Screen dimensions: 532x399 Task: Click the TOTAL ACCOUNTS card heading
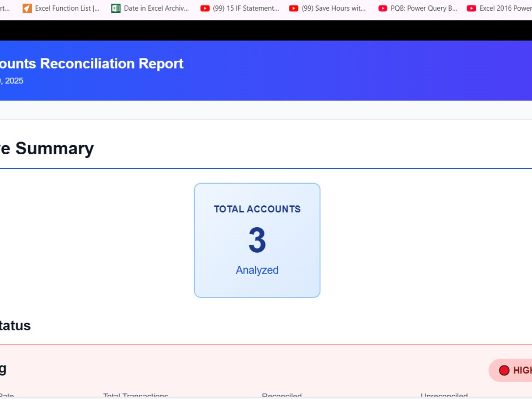click(x=257, y=209)
